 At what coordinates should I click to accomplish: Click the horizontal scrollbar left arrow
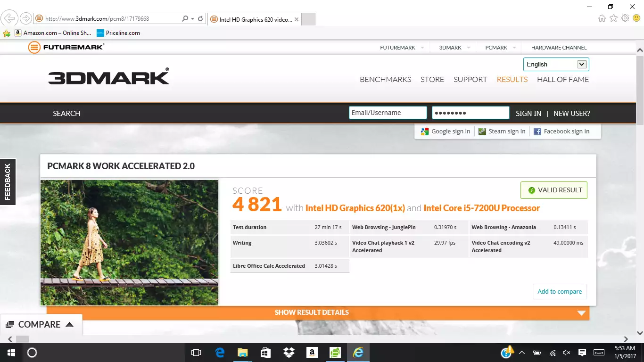pyautogui.click(x=10, y=339)
